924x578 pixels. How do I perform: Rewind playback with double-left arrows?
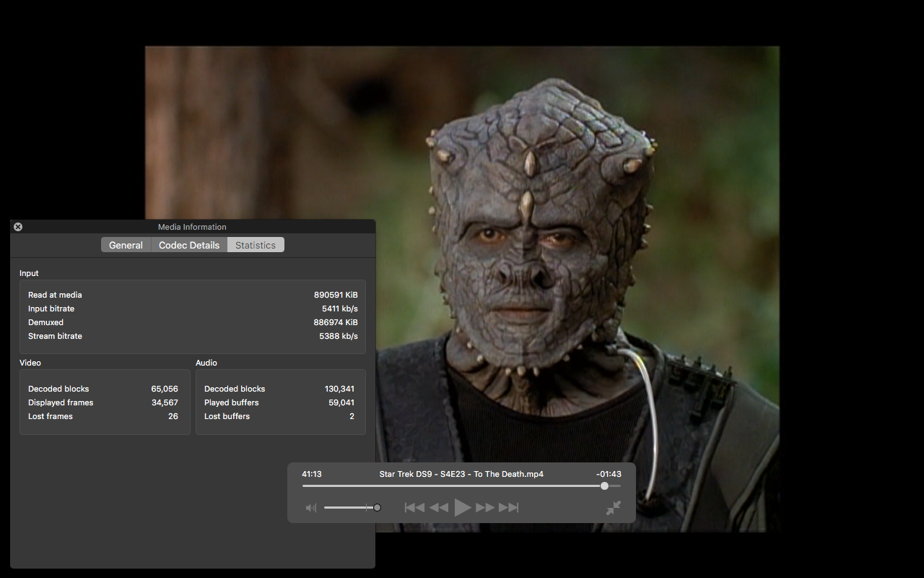click(x=439, y=508)
